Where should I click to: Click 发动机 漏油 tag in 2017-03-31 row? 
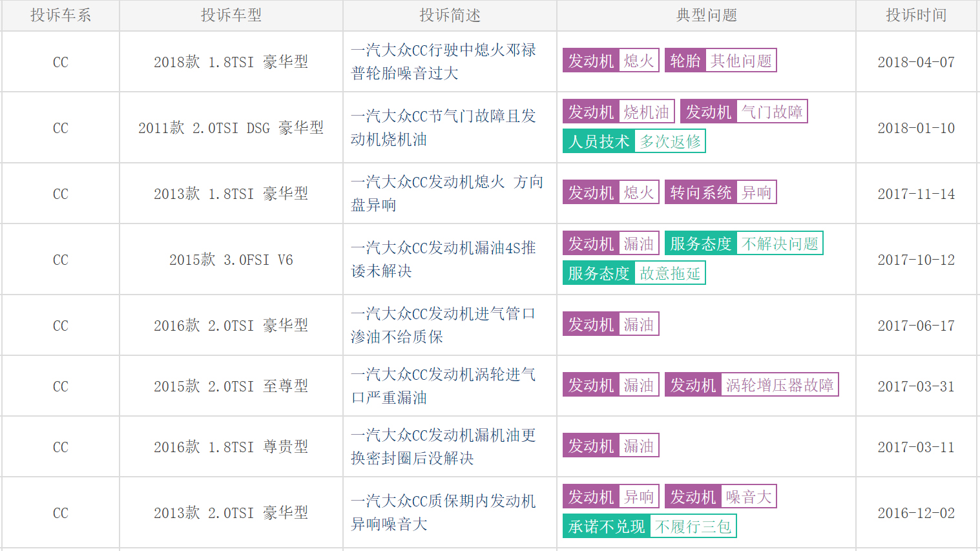click(610, 385)
